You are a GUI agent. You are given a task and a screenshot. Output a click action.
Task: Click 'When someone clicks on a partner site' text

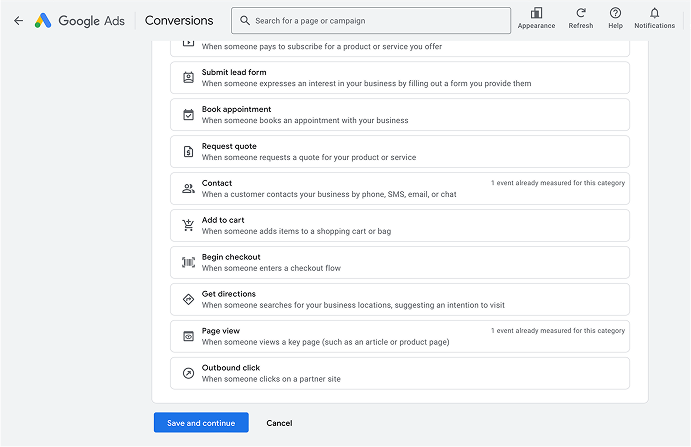tap(271, 379)
